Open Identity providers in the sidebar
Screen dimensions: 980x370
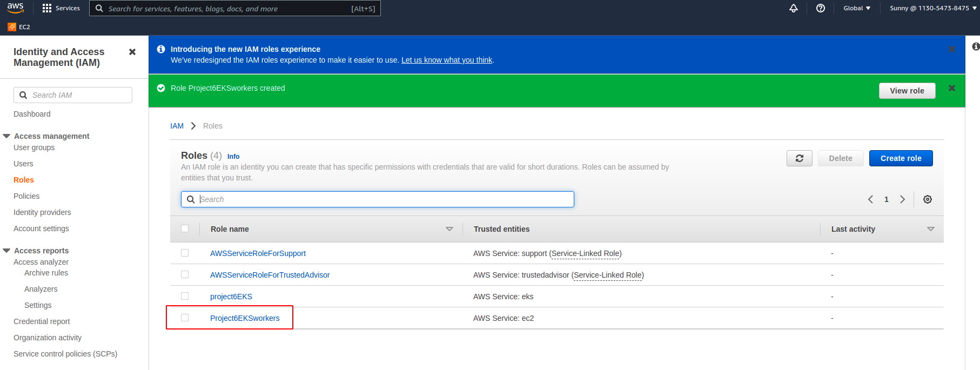click(42, 212)
